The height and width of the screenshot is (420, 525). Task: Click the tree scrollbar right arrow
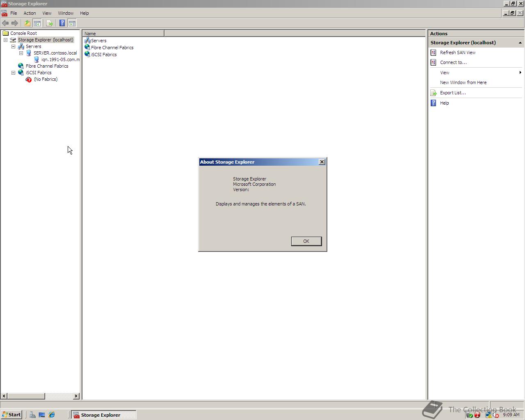tap(76, 396)
